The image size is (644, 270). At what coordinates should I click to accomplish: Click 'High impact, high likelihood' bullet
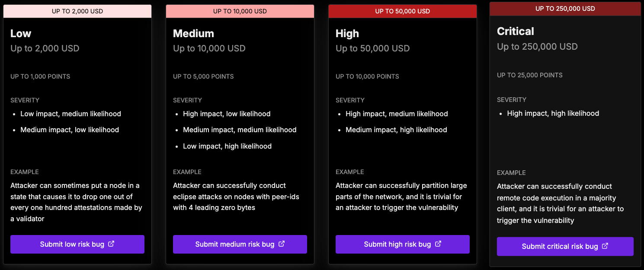point(553,114)
